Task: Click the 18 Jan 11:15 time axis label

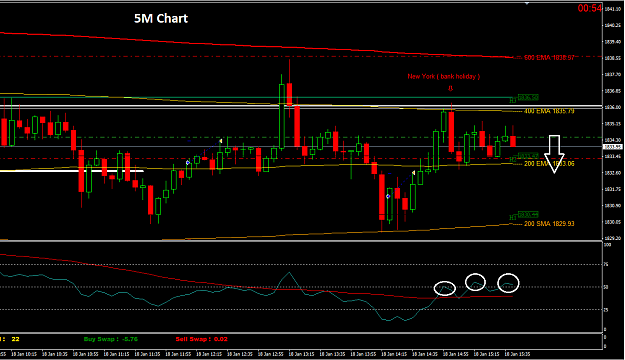Action: (x=116, y=354)
